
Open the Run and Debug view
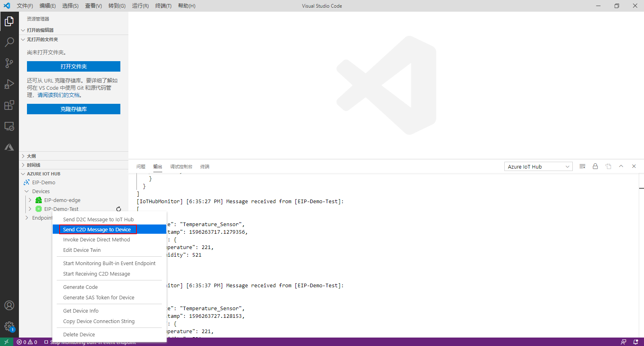point(9,84)
